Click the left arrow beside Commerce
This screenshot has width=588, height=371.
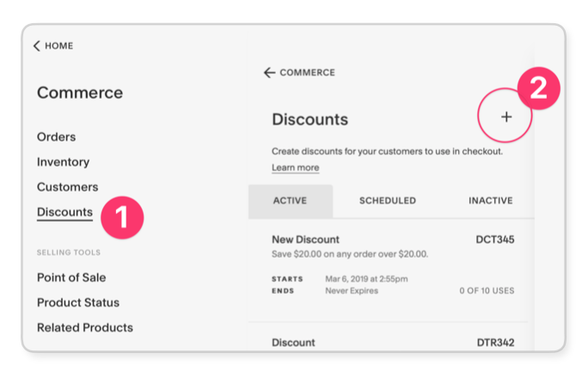[269, 73]
